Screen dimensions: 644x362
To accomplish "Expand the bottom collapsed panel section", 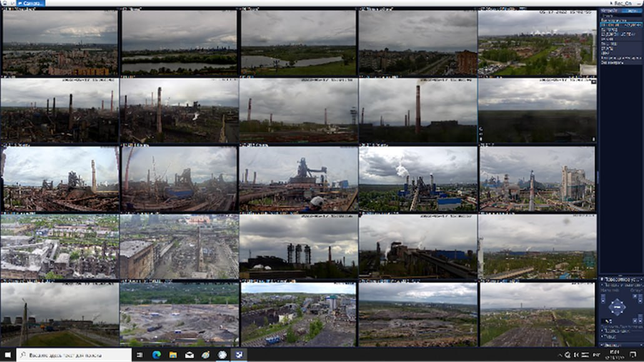I will click(x=619, y=345).
